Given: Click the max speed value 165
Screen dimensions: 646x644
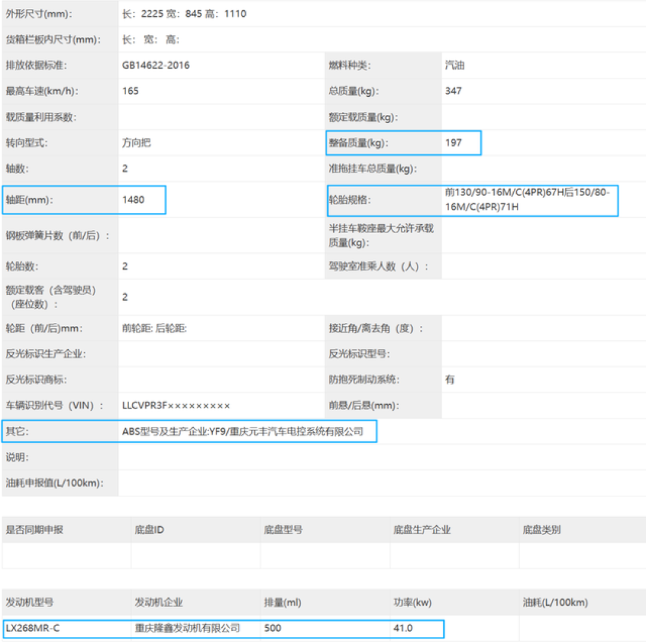Looking at the screenshot, I should pyautogui.click(x=130, y=91).
